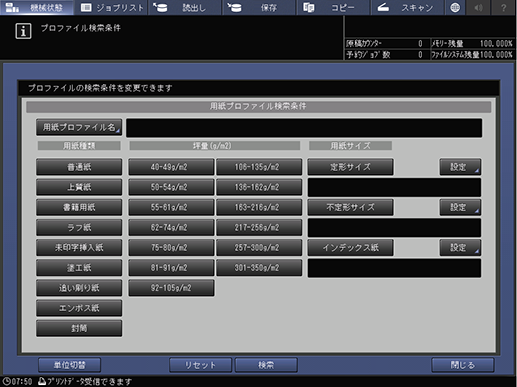
Task: Click the paper profile name input field
Action: point(304,128)
